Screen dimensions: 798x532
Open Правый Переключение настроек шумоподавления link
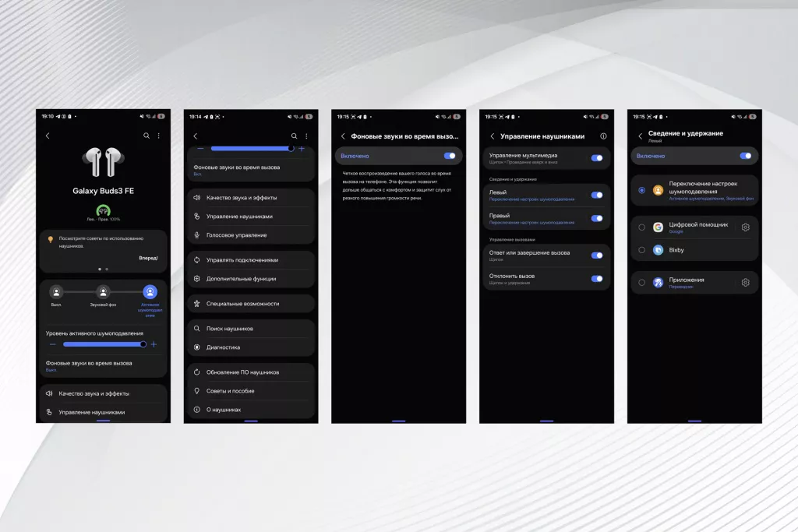tap(531, 223)
